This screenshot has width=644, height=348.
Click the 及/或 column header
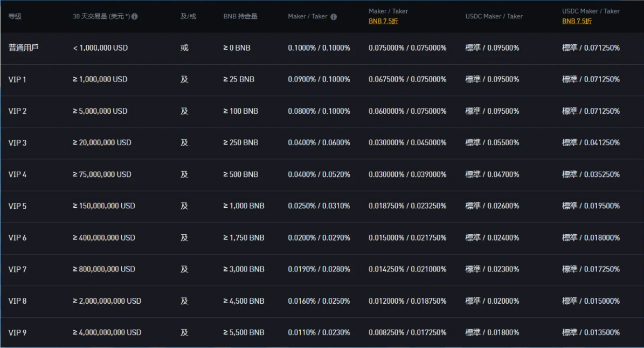188,17
